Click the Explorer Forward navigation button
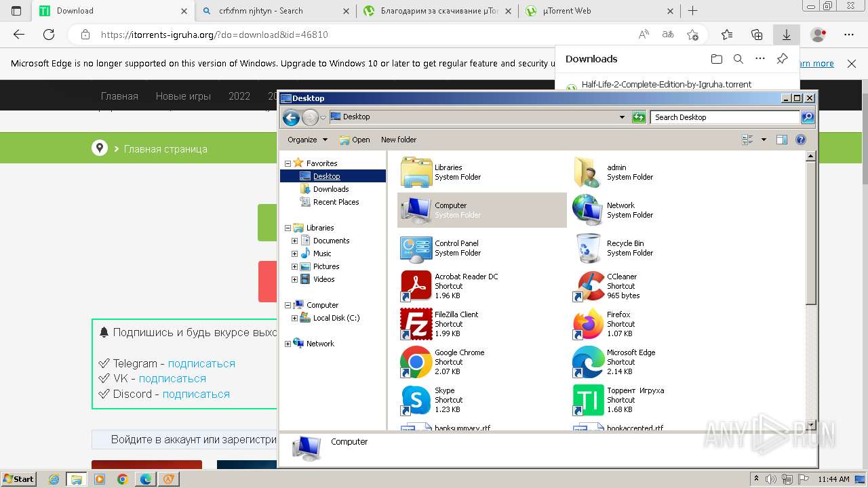Image resolution: width=868 pixels, height=488 pixels. click(310, 117)
